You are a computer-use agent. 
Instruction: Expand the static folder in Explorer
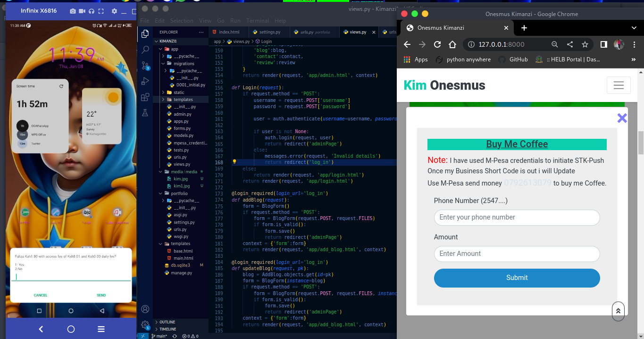point(178,93)
